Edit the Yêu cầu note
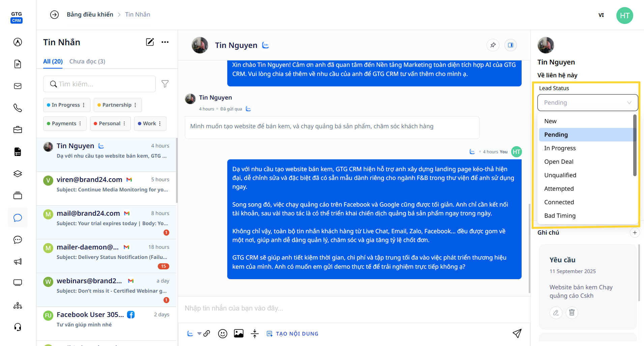This screenshot has width=644, height=346. pyautogui.click(x=556, y=313)
